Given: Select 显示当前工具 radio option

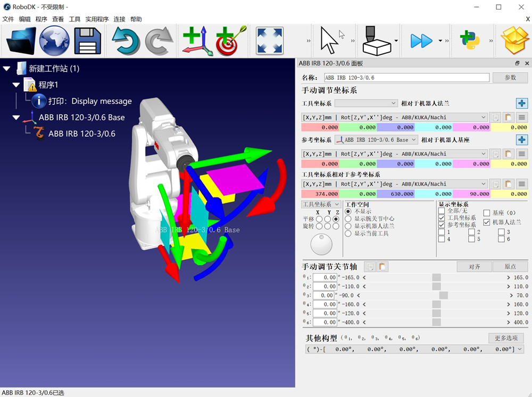Looking at the screenshot, I should pyautogui.click(x=348, y=234).
